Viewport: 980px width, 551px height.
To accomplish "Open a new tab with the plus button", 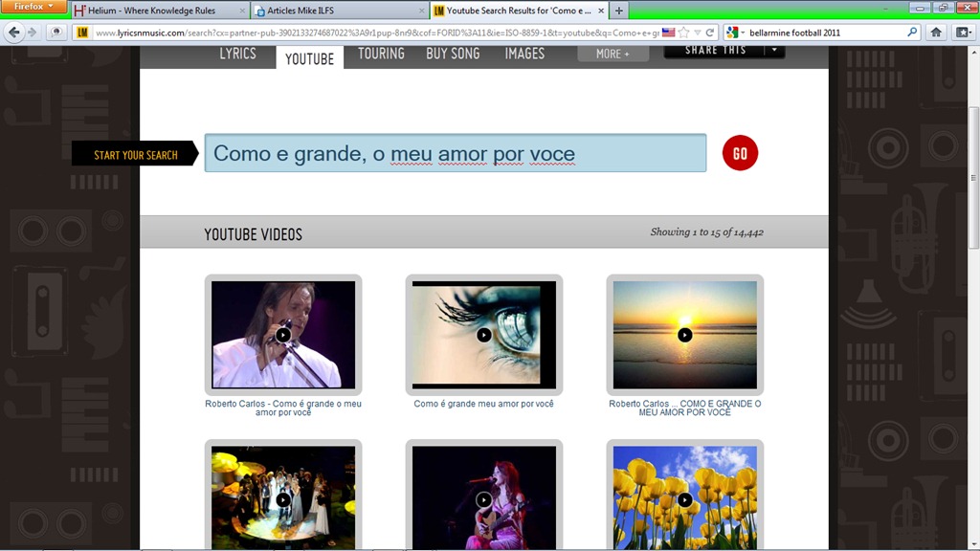I will [619, 11].
